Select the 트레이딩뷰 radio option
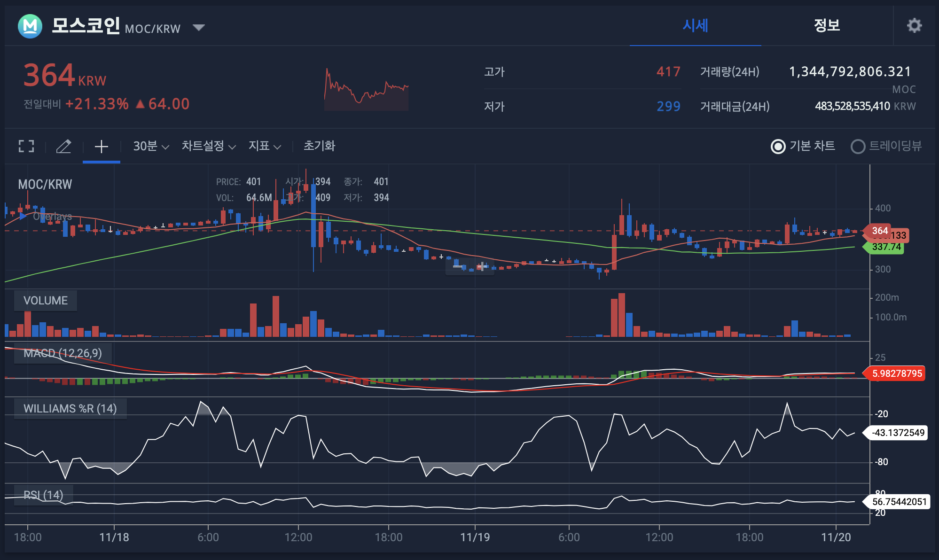939x560 pixels. coord(858,147)
